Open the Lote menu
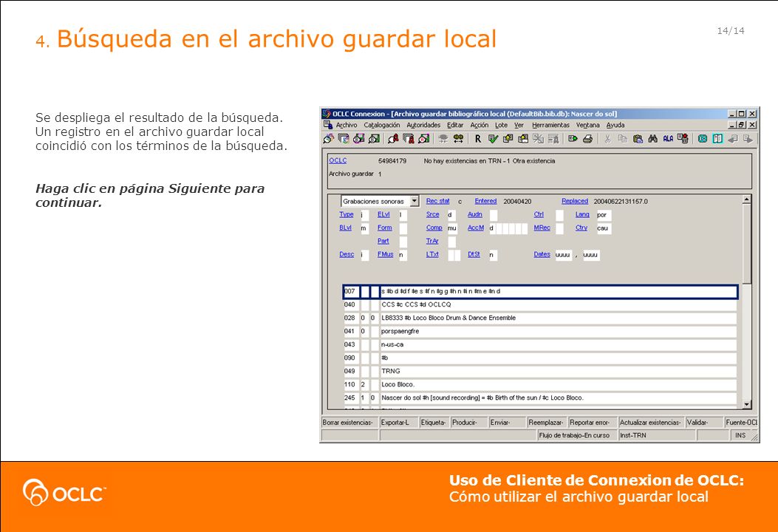The height and width of the screenshot is (532, 778). pos(501,125)
